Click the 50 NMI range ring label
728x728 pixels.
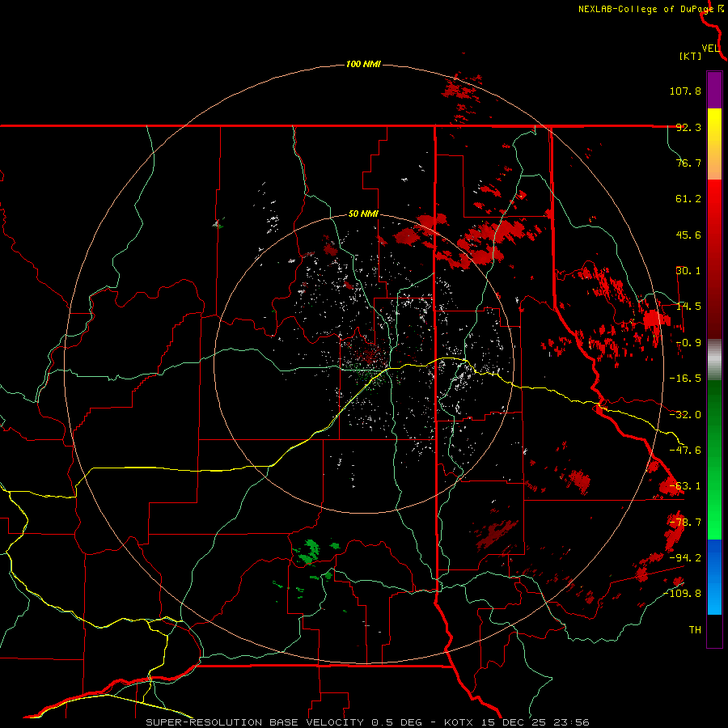pyautogui.click(x=363, y=214)
